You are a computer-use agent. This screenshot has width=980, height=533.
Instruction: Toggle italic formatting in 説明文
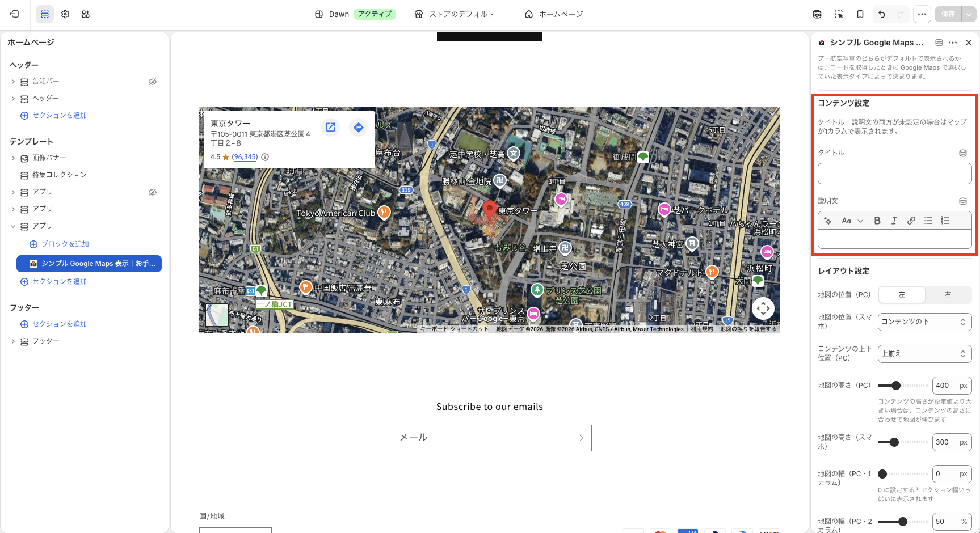point(894,221)
